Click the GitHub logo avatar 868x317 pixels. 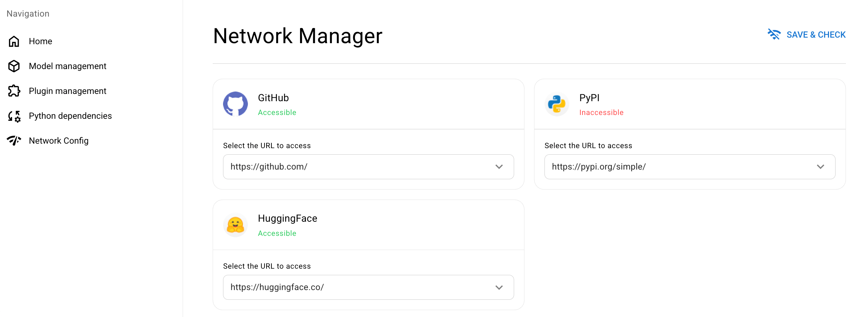236,104
